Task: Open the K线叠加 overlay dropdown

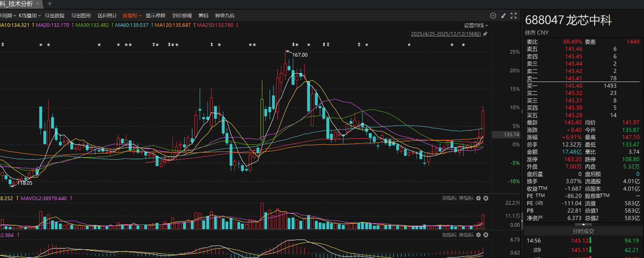Action: (x=30, y=16)
